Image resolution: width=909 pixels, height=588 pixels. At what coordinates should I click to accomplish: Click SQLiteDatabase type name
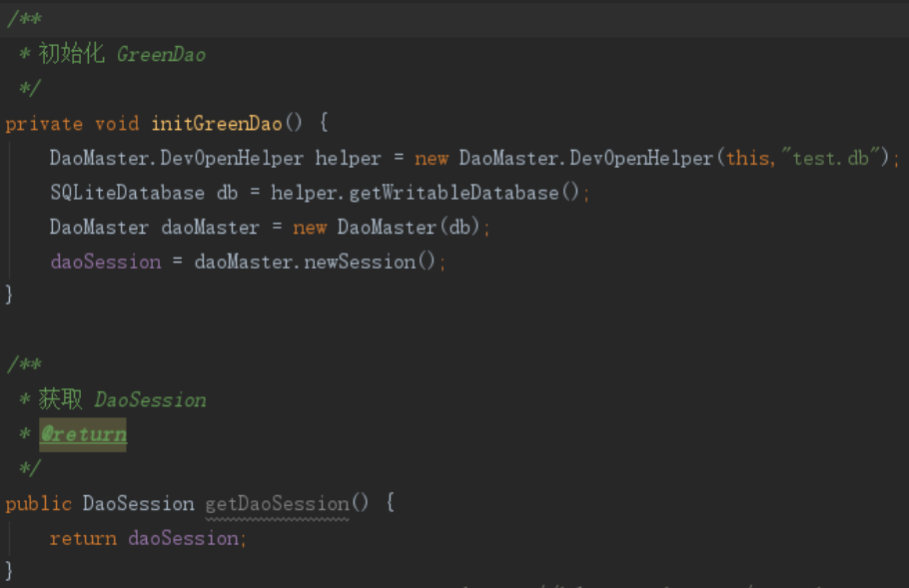[x=127, y=193]
